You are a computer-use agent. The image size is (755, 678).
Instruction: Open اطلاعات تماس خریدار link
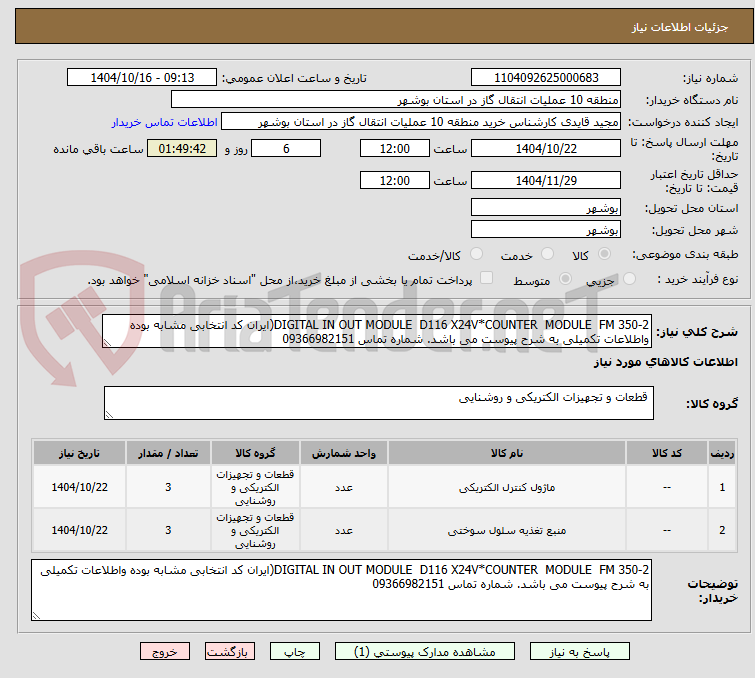click(x=165, y=122)
